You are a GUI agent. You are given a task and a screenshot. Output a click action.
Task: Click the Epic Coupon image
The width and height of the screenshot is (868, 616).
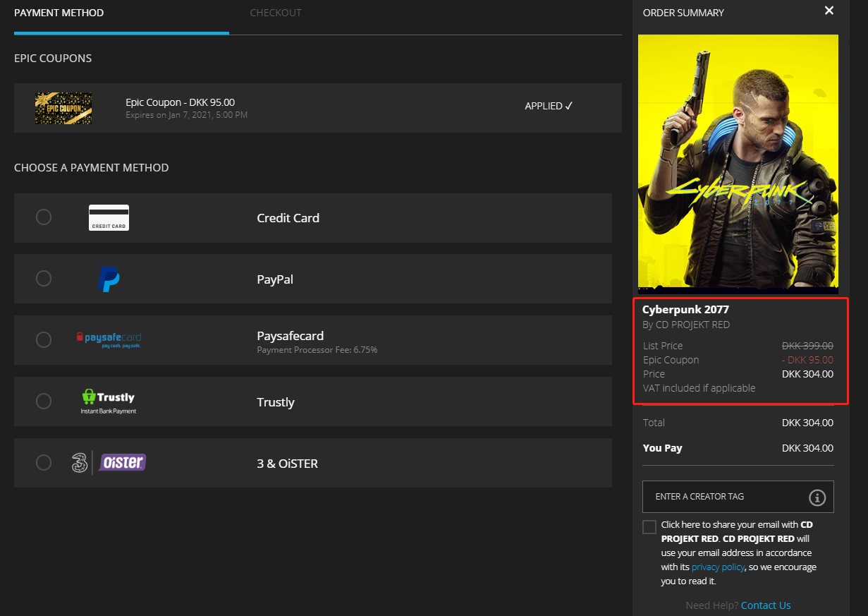(63, 108)
